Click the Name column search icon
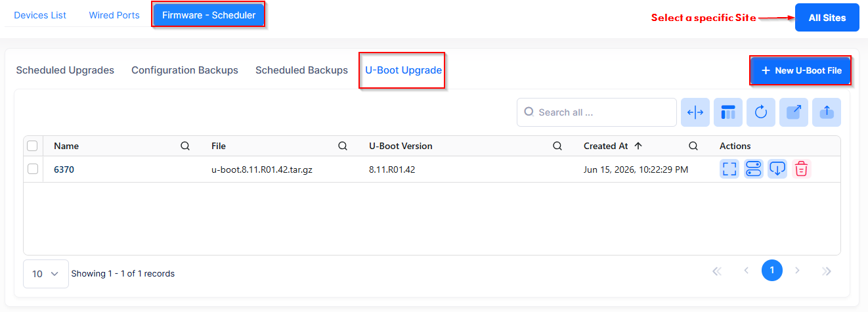Image resolution: width=868 pixels, height=312 pixels. coord(185,146)
